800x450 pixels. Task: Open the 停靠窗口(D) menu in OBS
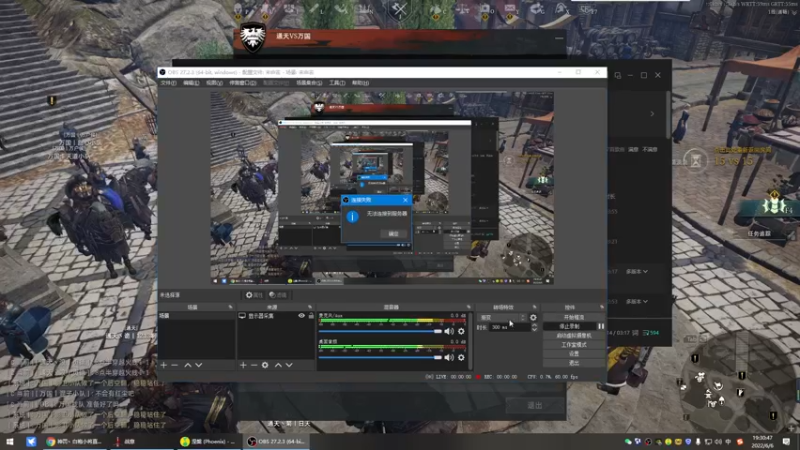click(243, 83)
